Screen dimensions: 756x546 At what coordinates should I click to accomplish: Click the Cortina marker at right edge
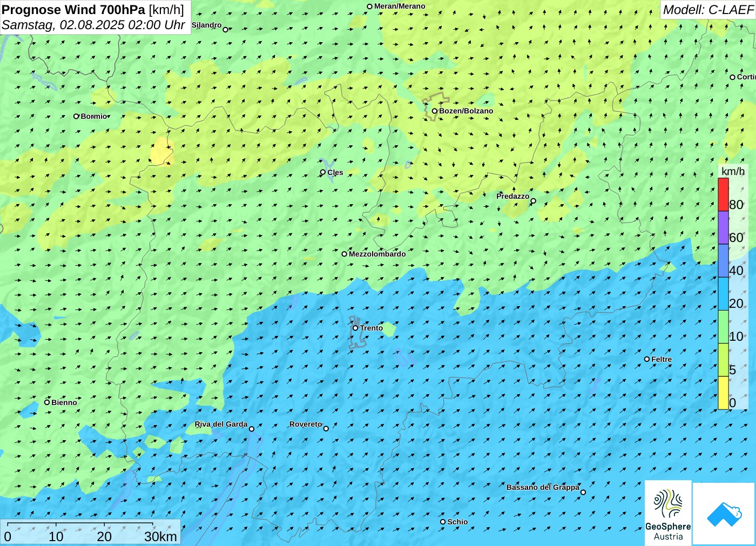click(x=732, y=77)
